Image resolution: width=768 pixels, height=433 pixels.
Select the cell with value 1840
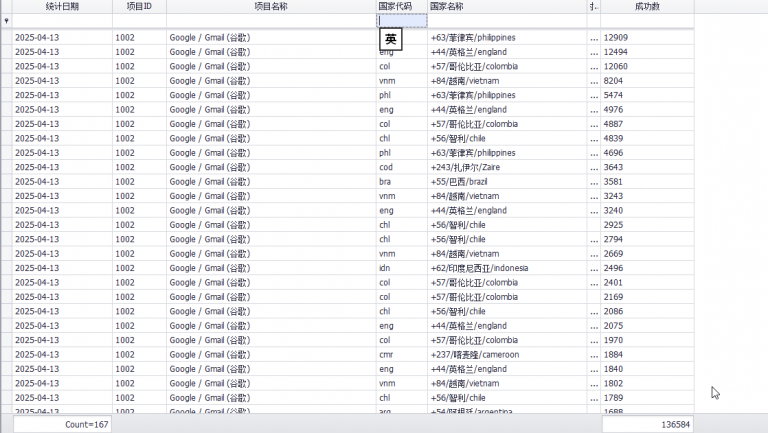[x=647, y=369]
